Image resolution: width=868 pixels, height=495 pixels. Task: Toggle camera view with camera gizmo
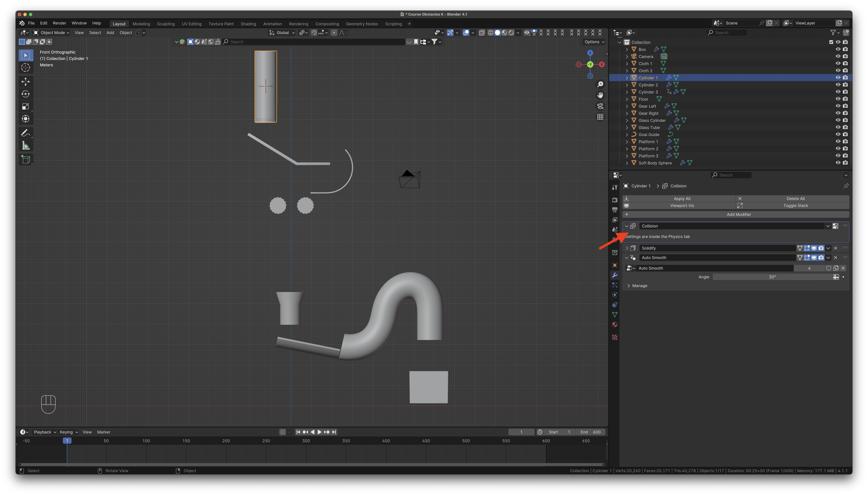[601, 106]
